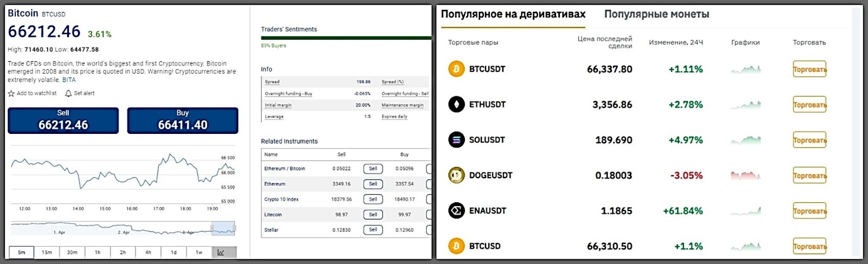
Task: Click the SOLUSDT price 189.690
Action: (614, 140)
